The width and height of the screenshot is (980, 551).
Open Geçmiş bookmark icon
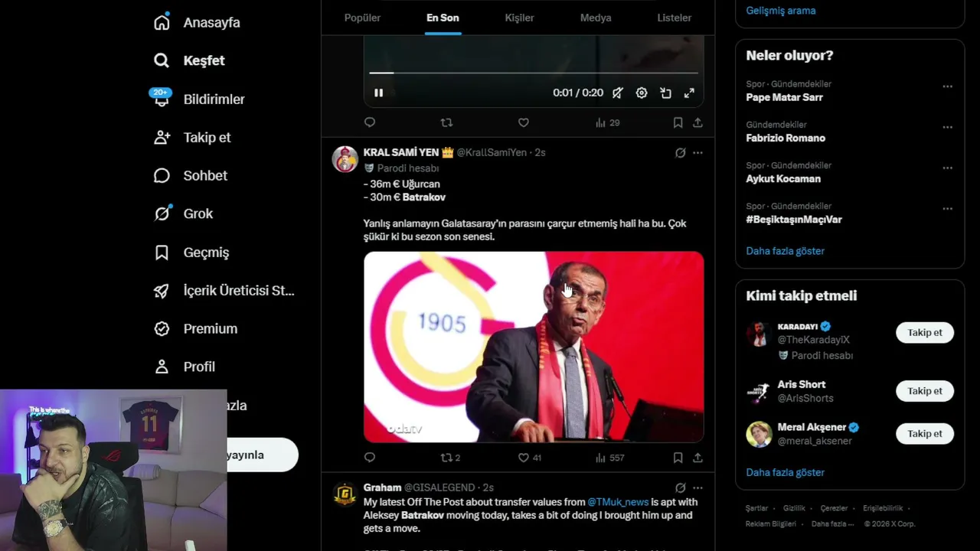point(162,252)
